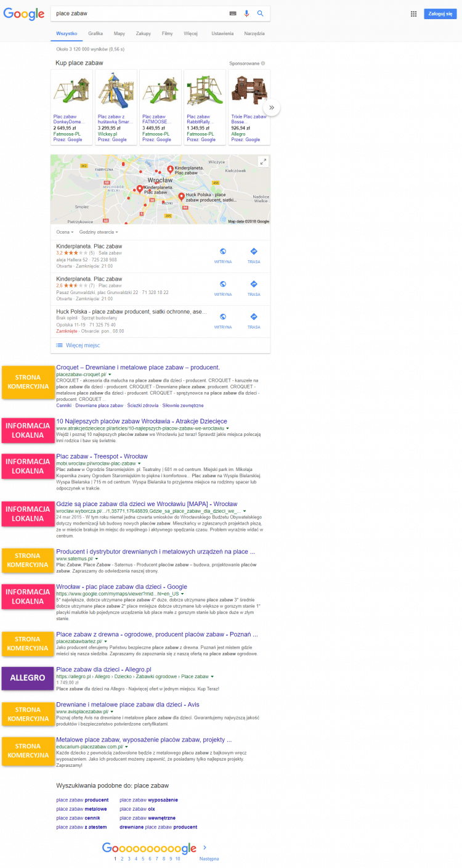Open the Wrocław map preview
462x868 pixels.
160,189
